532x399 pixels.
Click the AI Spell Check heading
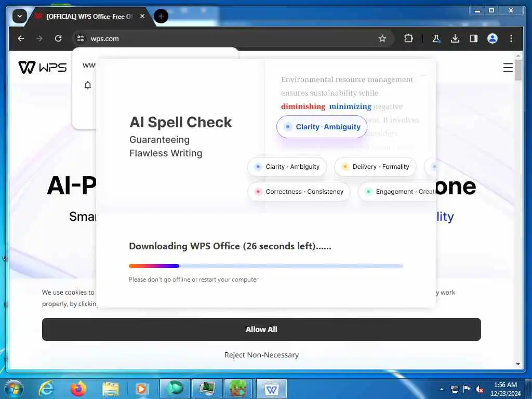180,122
